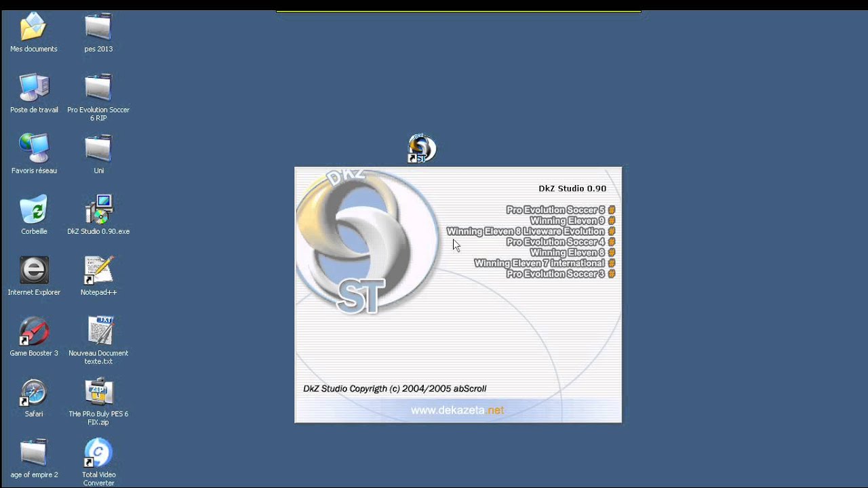Click Winning Eleven 7 international entry

click(x=540, y=263)
